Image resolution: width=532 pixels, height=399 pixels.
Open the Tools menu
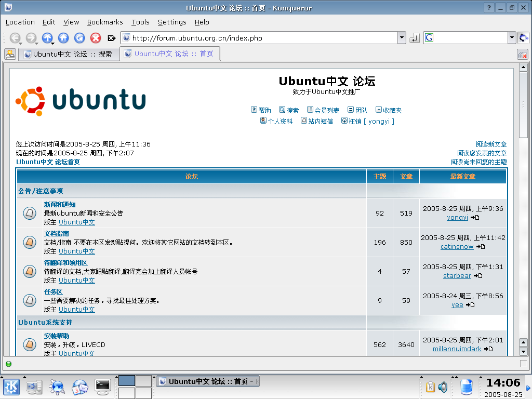coord(140,22)
